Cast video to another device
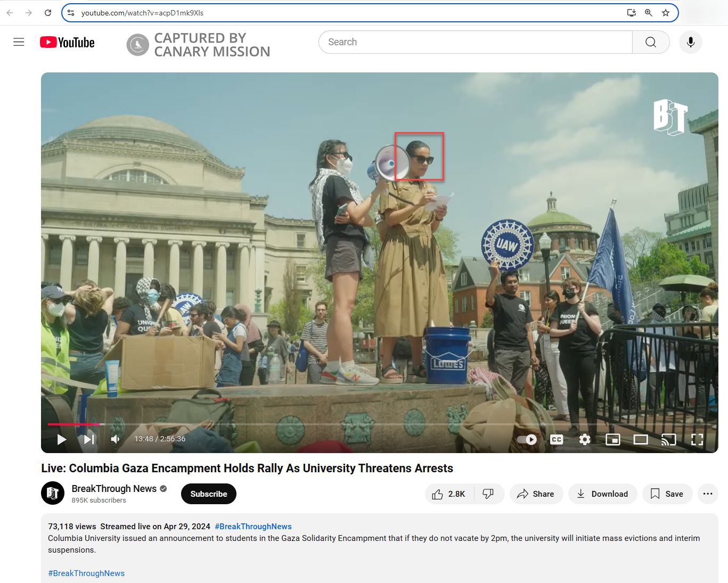This screenshot has width=728, height=583. 669,439
